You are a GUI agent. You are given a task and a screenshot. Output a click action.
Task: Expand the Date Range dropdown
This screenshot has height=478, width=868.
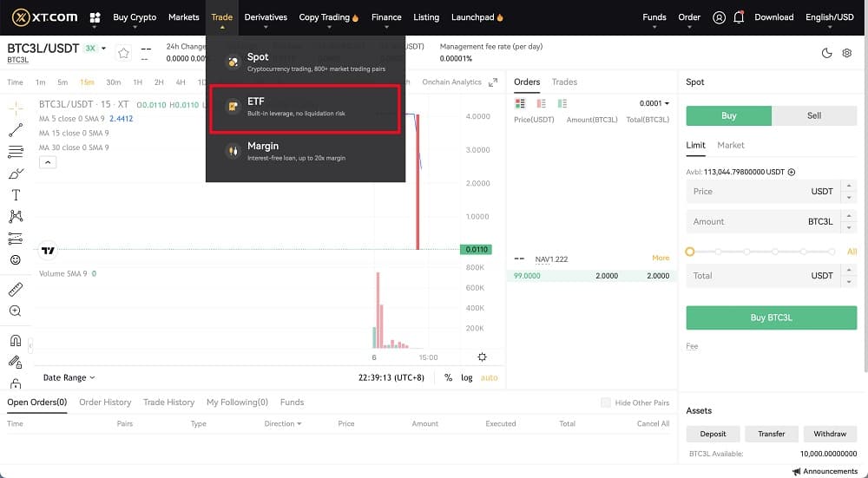pyautogui.click(x=69, y=378)
